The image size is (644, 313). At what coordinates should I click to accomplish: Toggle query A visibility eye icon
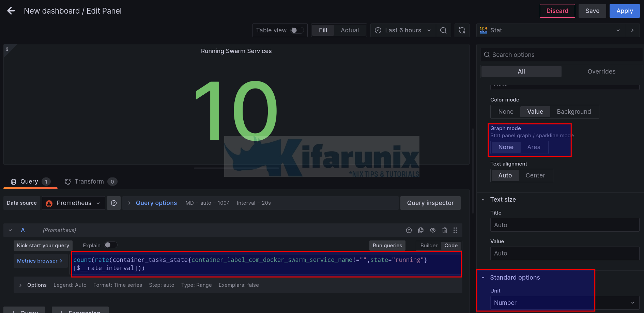[433, 230]
